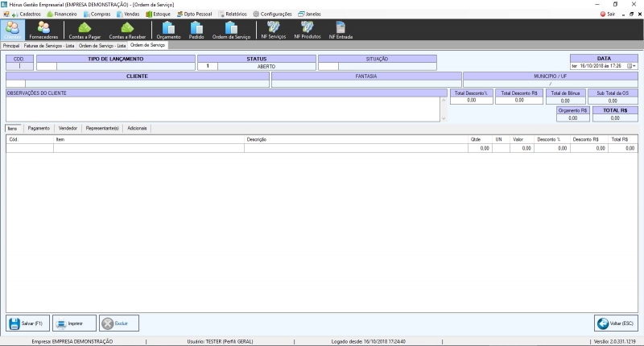
Task: Click the Orçamento R$ field
Action: click(x=573, y=117)
